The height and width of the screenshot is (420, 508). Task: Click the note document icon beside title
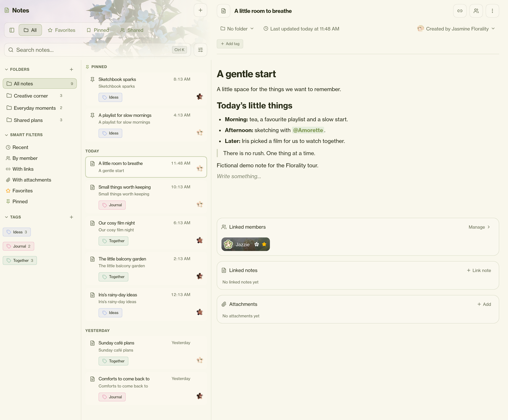pyautogui.click(x=223, y=11)
